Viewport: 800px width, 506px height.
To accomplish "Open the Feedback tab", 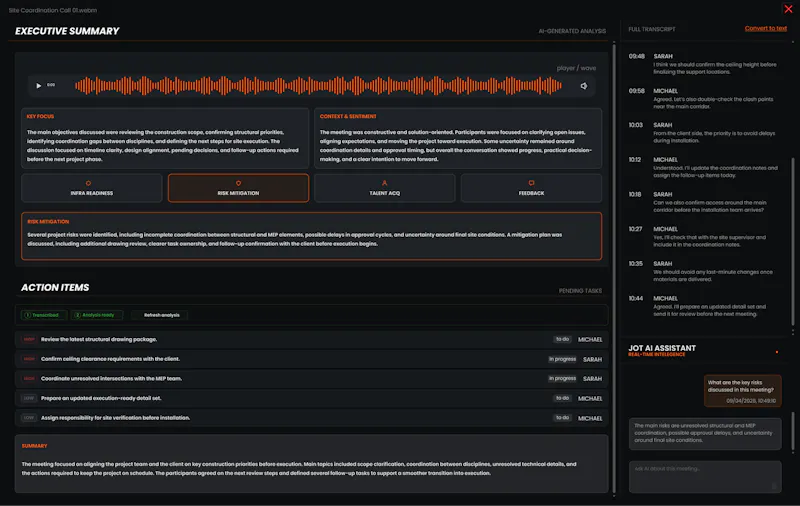I will pyautogui.click(x=531, y=188).
